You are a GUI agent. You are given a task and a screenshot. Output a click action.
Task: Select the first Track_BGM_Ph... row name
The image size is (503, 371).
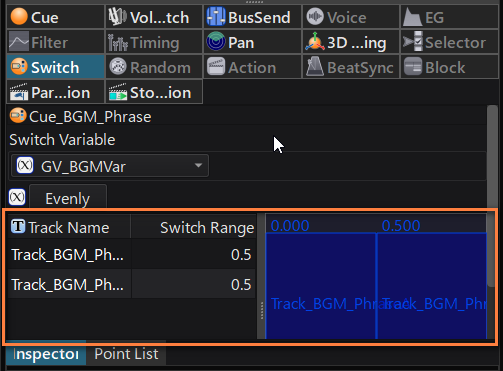point(68,255)
